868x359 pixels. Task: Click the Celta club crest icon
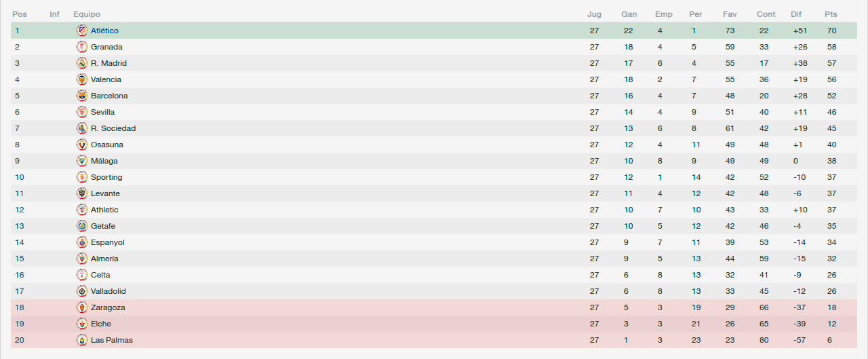82,275
